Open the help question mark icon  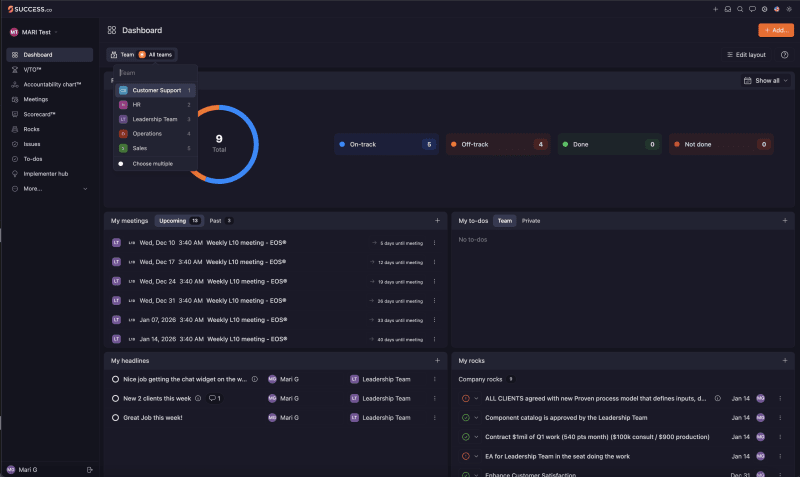tap(785, 55)
